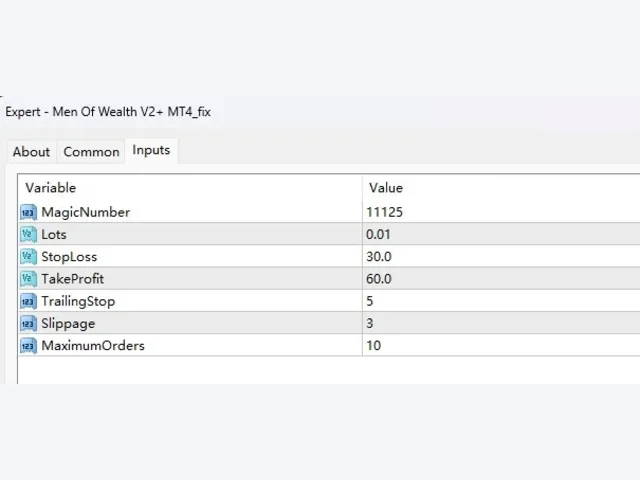
Task: Click the MagicNumber integer type icon
Action: coord(28,212)
